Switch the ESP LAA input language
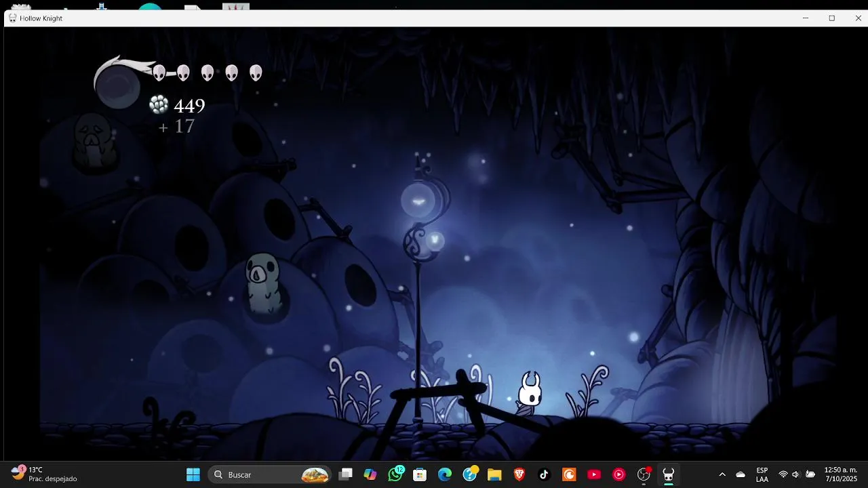Viewport: 868px width, 488px height. click(762, 474)
